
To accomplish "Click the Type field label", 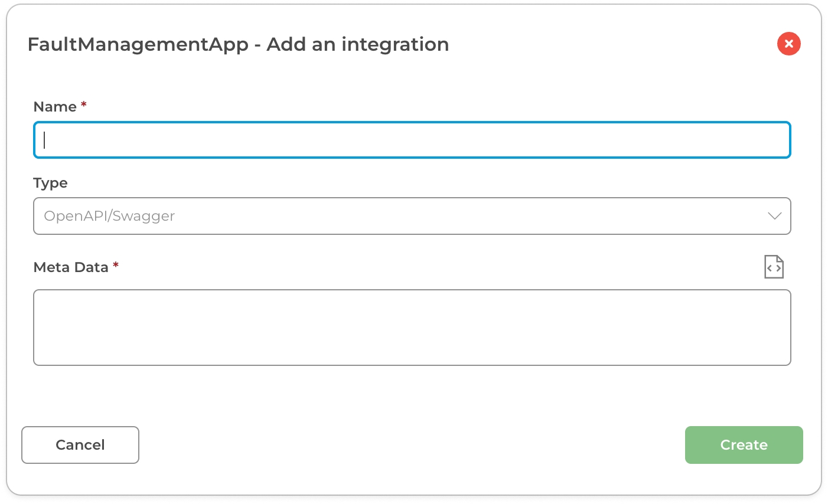I will 50,183.
